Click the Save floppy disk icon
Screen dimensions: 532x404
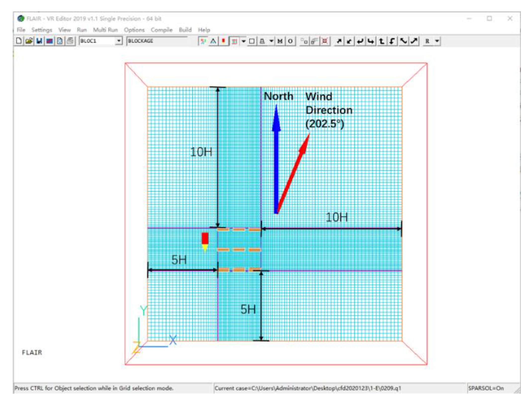[x=39, y=41]
